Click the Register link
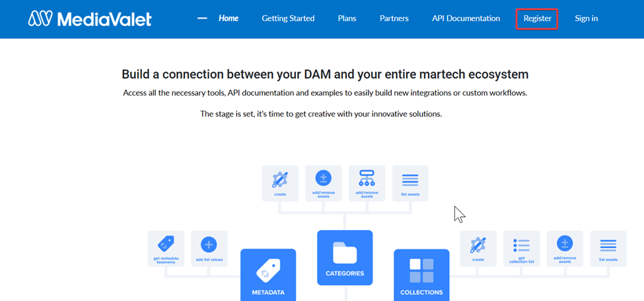644x301 pixels. (x=537, y=19)
